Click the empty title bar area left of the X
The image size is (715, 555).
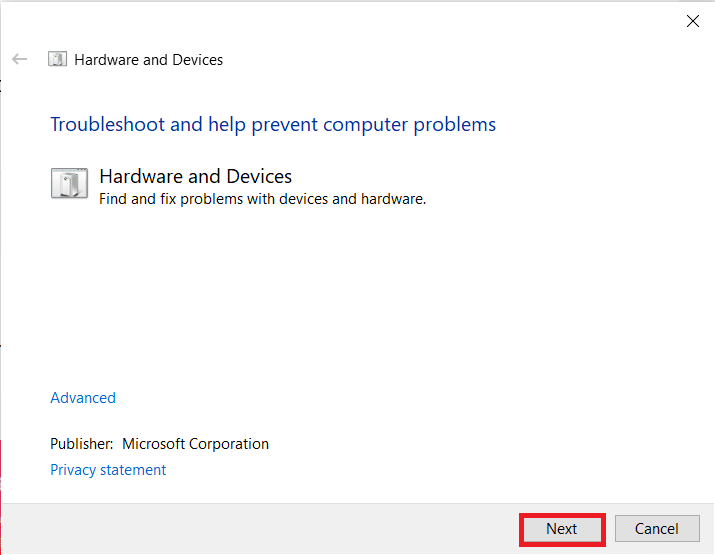(x=400, y=21)
